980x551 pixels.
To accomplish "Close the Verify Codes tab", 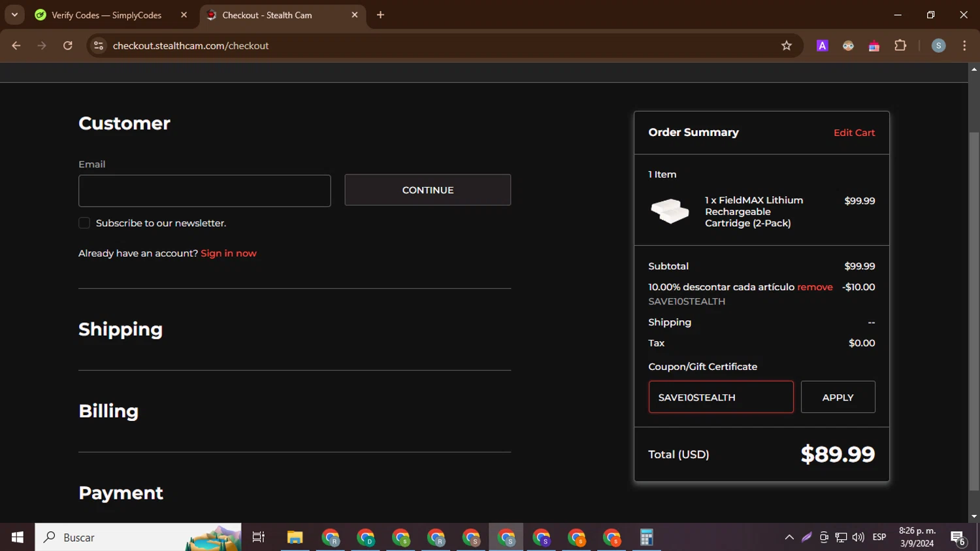I will [x=184, y=15].
